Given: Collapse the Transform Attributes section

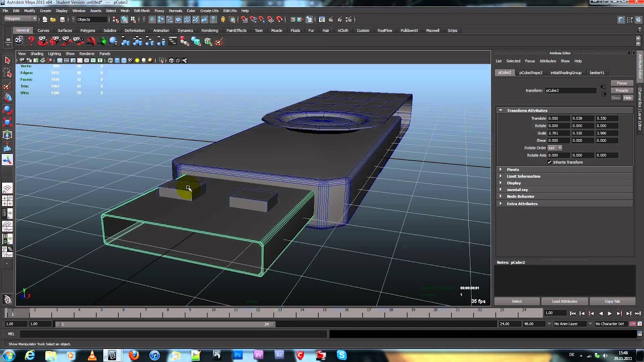Looking at the screenshot, I should coord(501,110).
